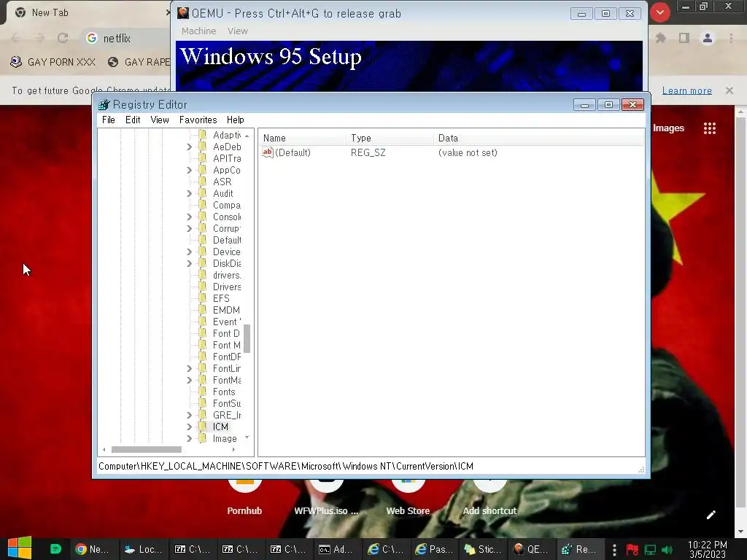
Task: Open the Edit menu in Registry Editor
Action: 133,120
